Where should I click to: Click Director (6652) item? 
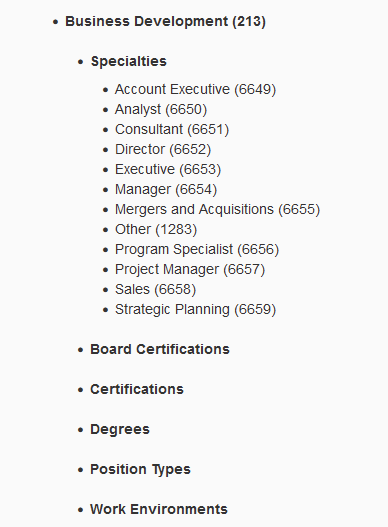[163, 150]
